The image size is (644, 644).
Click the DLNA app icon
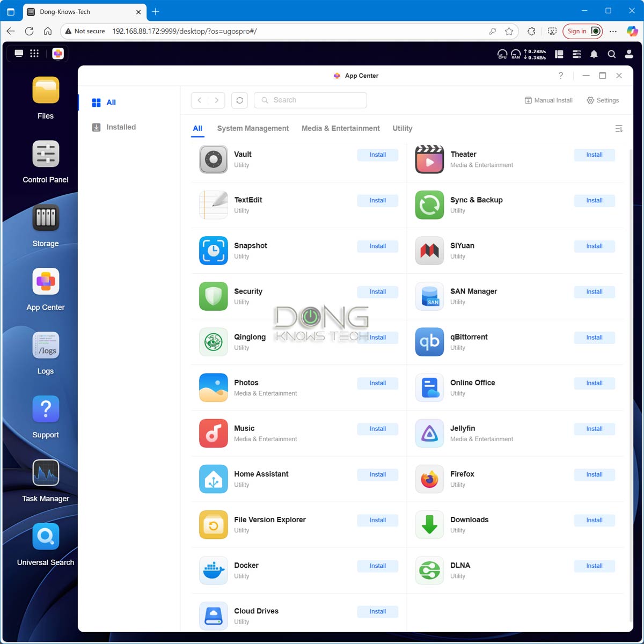point(430,570)
